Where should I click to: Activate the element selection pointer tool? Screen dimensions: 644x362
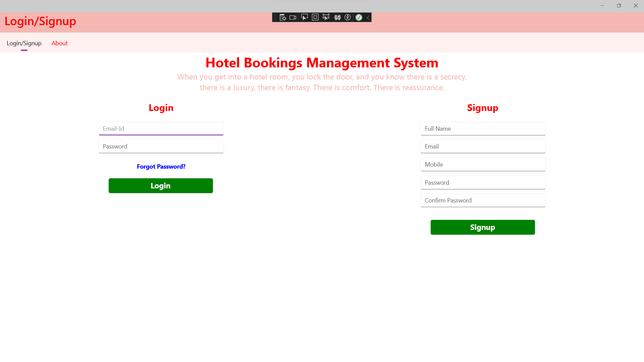pyautogui.click(x=304, y=17)
